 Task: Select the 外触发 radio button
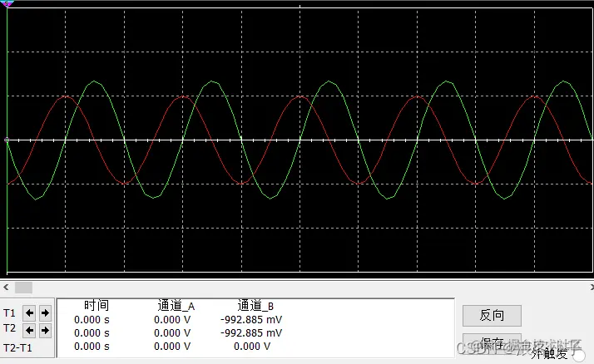coord(578,356)
